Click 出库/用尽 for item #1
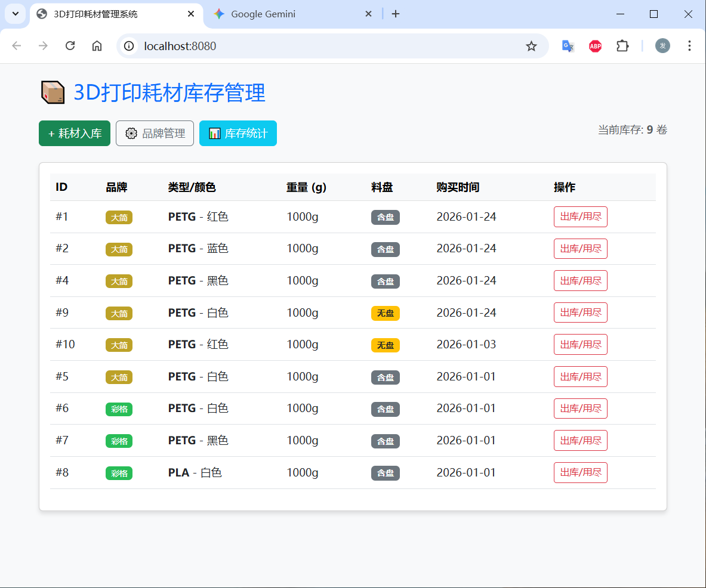Image resolution: width=706 pixels, height=588 pixels. (x=580, y=217)
